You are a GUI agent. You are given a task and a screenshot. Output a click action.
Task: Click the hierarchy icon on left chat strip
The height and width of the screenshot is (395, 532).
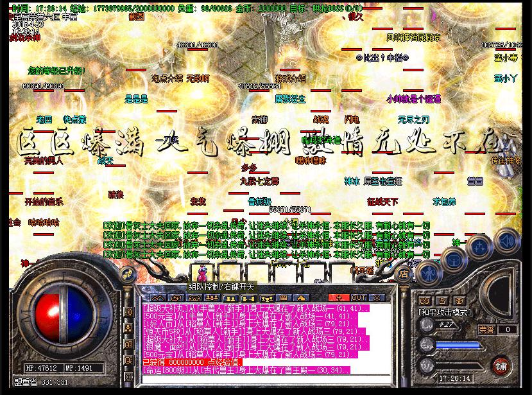click(x=128, y=328)
